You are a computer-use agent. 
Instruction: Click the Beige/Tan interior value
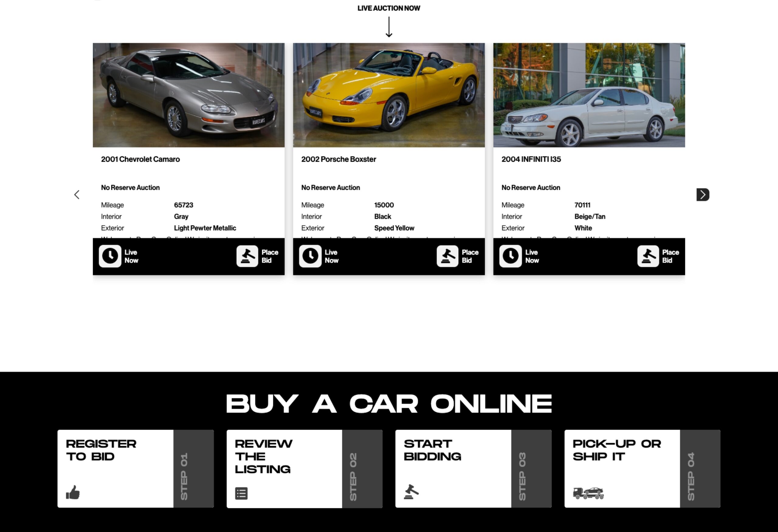pyautogui.click(x=590, y=217)
